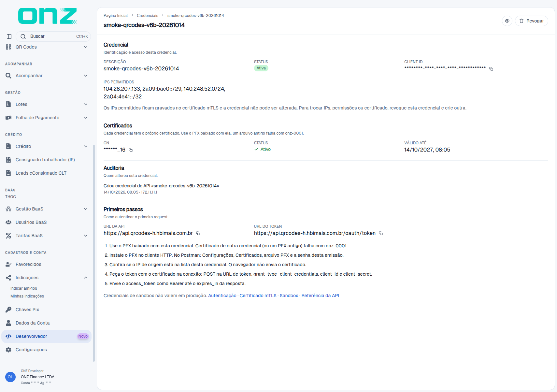The height and width of the screenshot is (392, 557).
Task: Click the Folha de Pagamento money icon
Action: [8, 118]
